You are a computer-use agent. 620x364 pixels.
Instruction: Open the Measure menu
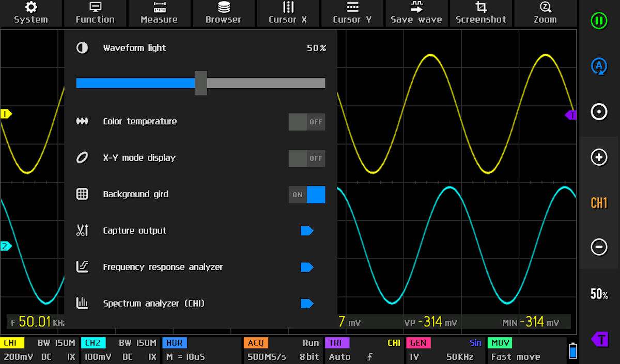tap(159, 13)
